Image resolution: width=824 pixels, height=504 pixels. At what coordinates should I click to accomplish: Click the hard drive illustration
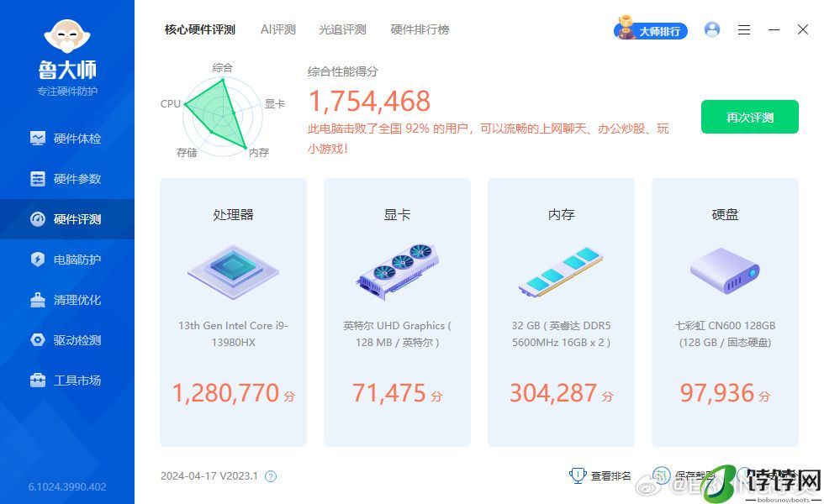pos(725,270)
